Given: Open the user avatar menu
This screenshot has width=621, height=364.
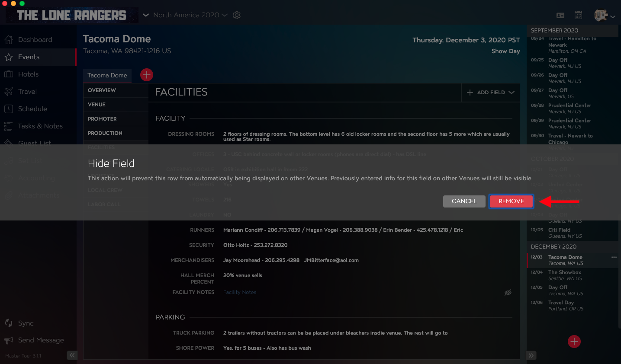Looking at the screenshot, I should (601, 15).
